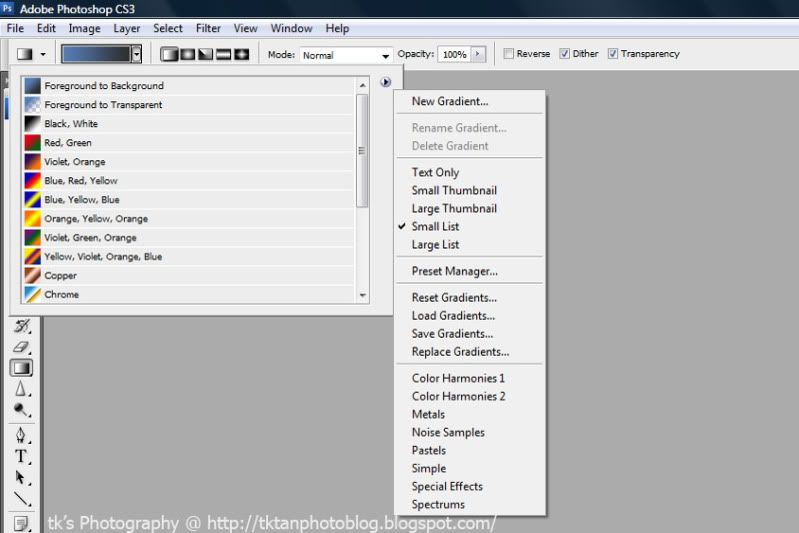Choose Reset Gradients...
Screen dimensions: 799x533
click(470, 298)
